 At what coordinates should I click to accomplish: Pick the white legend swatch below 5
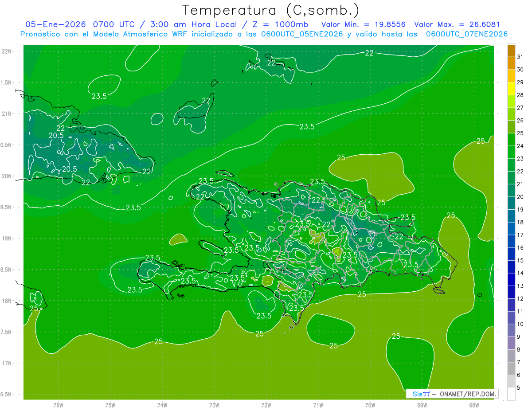pyautogui.click(x=511, y=394)
